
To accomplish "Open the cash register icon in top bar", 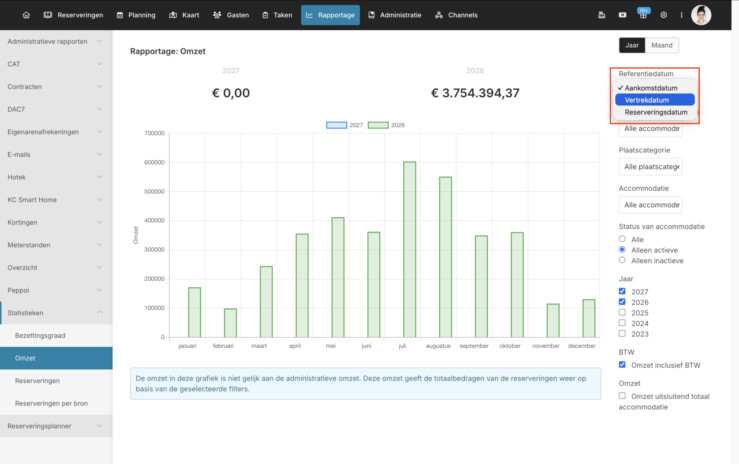I will coord(601,15).
